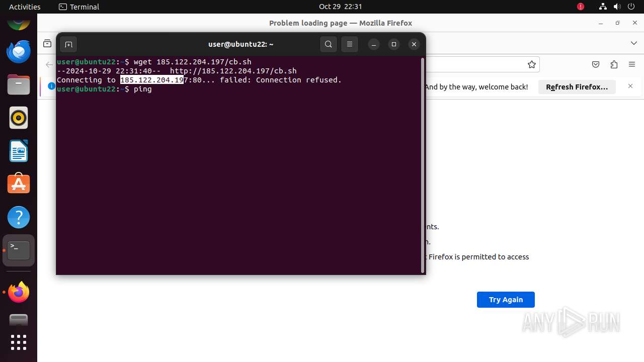Open Help from the dock

click(x=19, y=217)
